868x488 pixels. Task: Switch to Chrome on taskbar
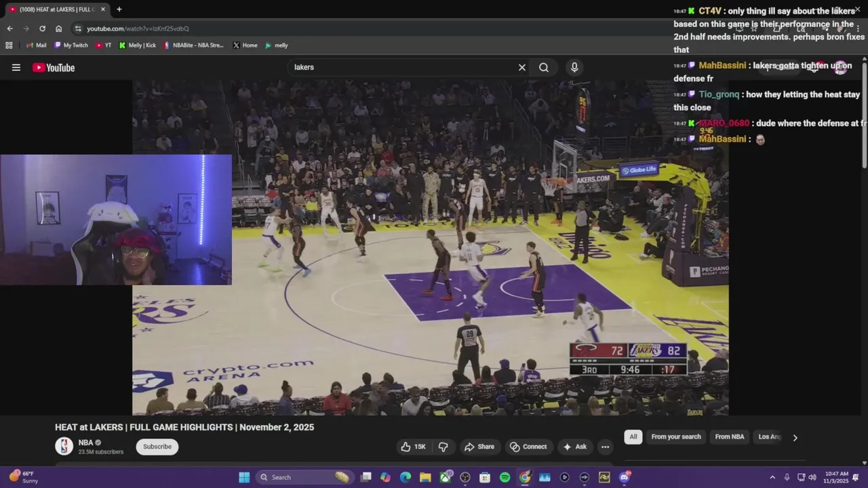coord(525,477)
